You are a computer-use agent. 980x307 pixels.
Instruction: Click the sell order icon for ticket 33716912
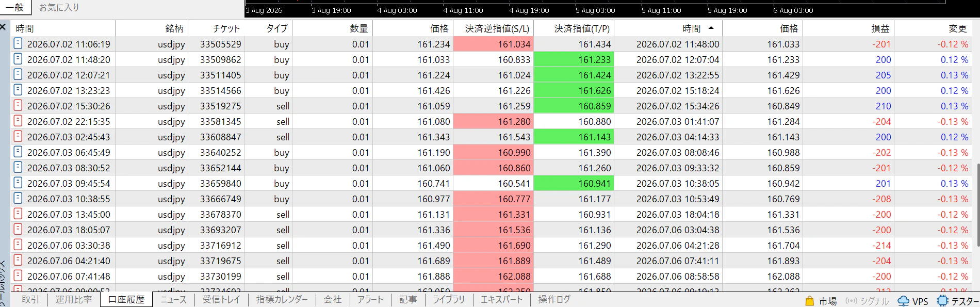[18, 245]
